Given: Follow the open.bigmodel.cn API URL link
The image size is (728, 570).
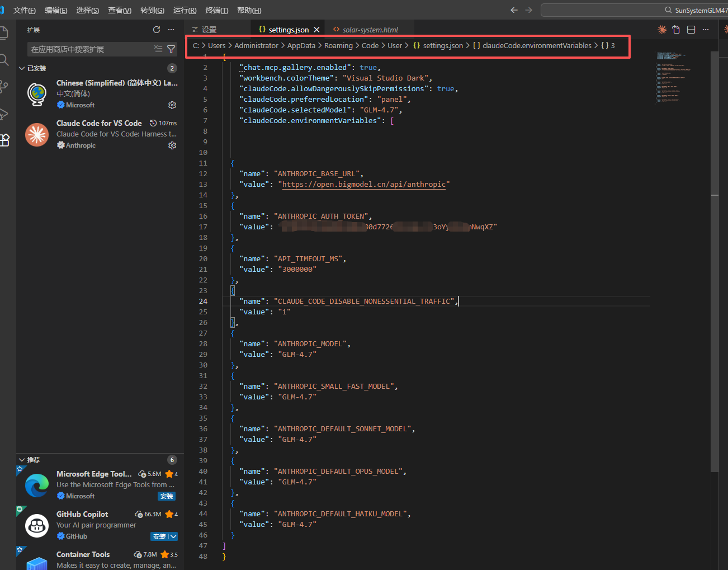Looking at the screenshot, I should [x=364, y=185].
